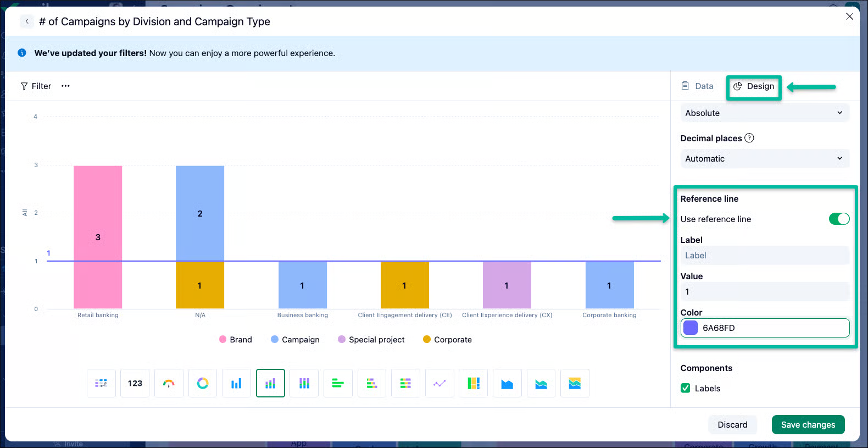
Task: Uncheck the Labels components checkbox
Action: tap(686, 388)
